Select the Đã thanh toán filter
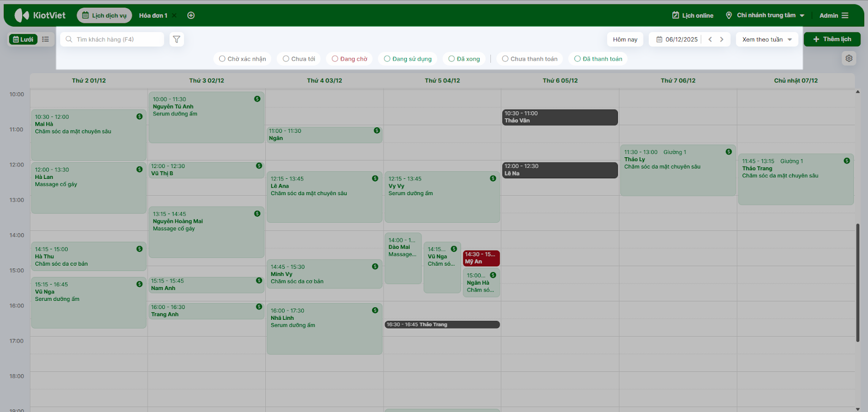Screen dimensions: 868x412 click(x=598, y=59)
